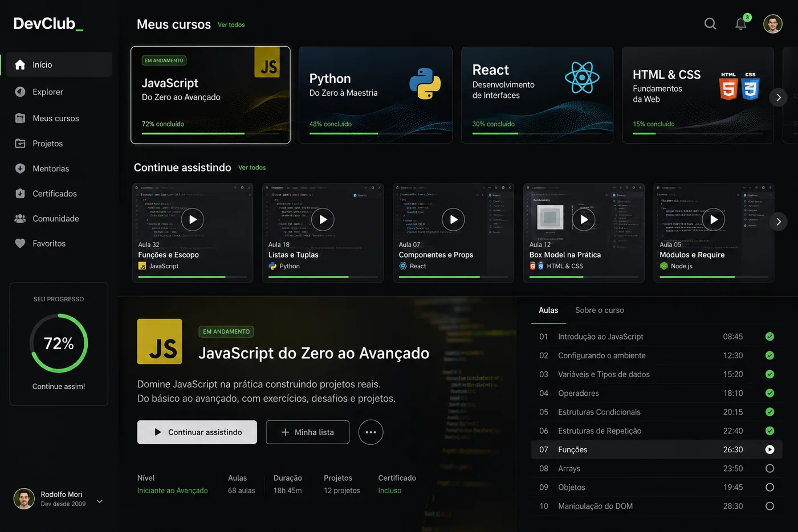Select lesson 08 Arrays title
The width and height of the screenshot is (798, 532).
[x=569, y=468]
